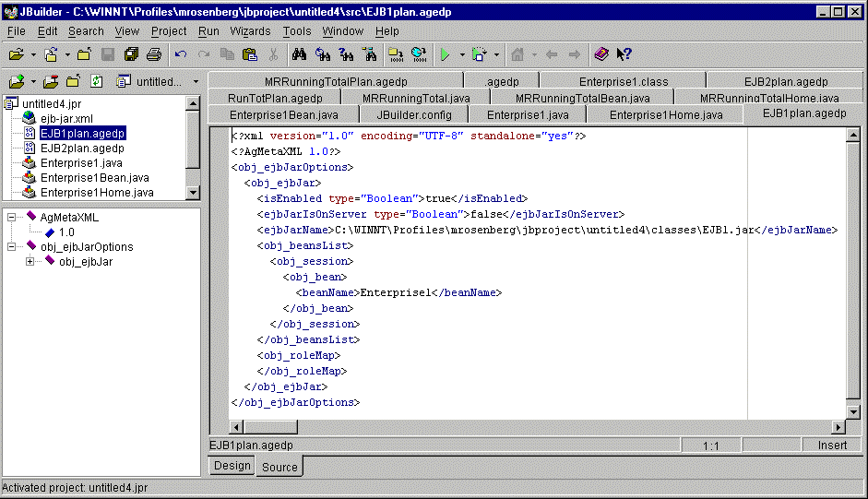Open the Project menu
Screen dimensions: 868x499
tap(168, 31)
